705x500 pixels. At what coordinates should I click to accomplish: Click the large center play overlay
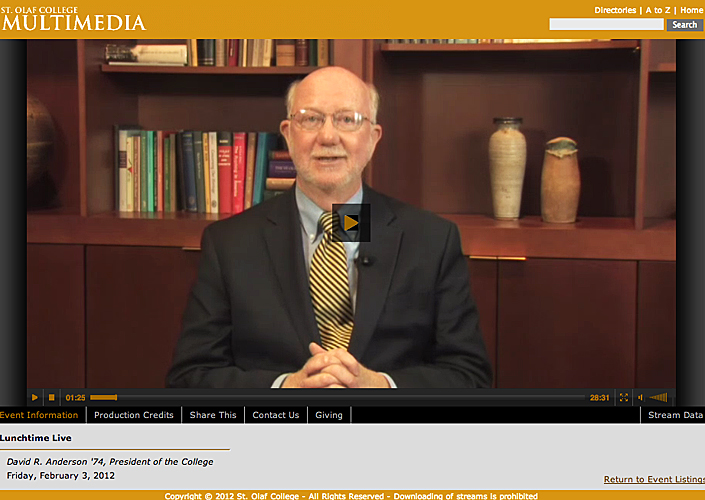[351, 223]
